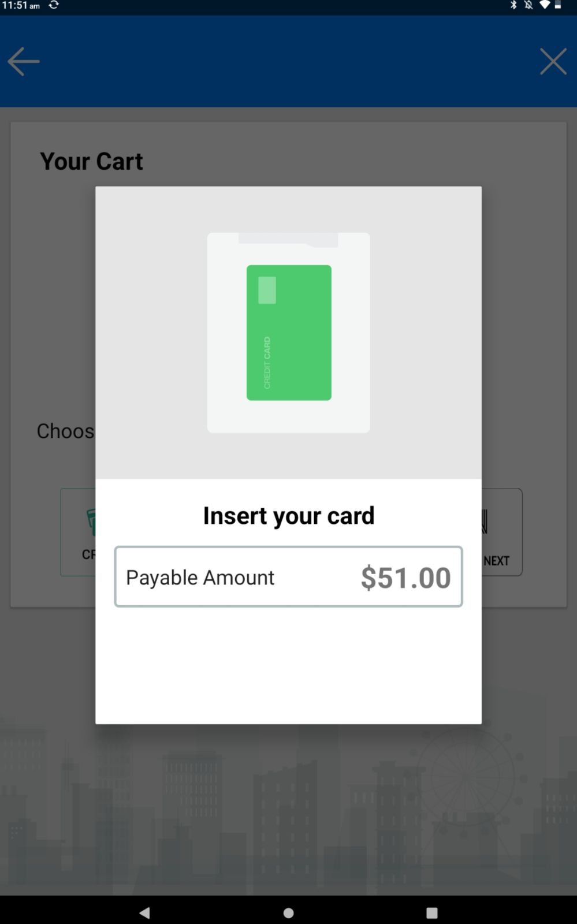577x924 pixels.
Task: Tap the battery indicator icon
Action: 558,5
